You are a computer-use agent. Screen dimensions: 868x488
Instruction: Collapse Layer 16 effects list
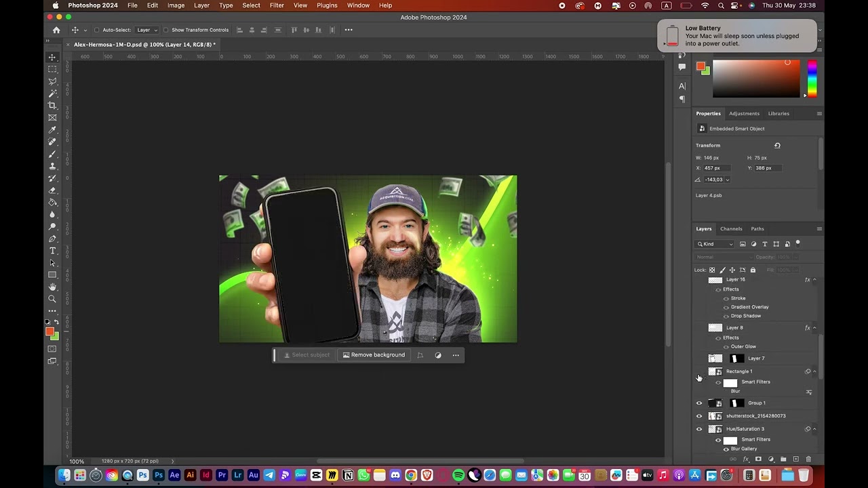point(814,280)
